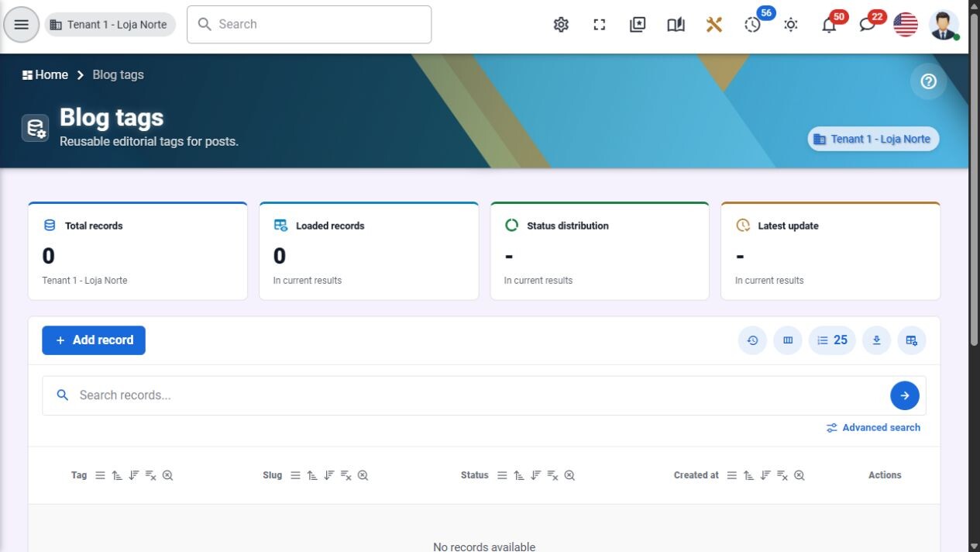
Task: Toggle fullscreen mode icon
Action: tap(600, 25)
